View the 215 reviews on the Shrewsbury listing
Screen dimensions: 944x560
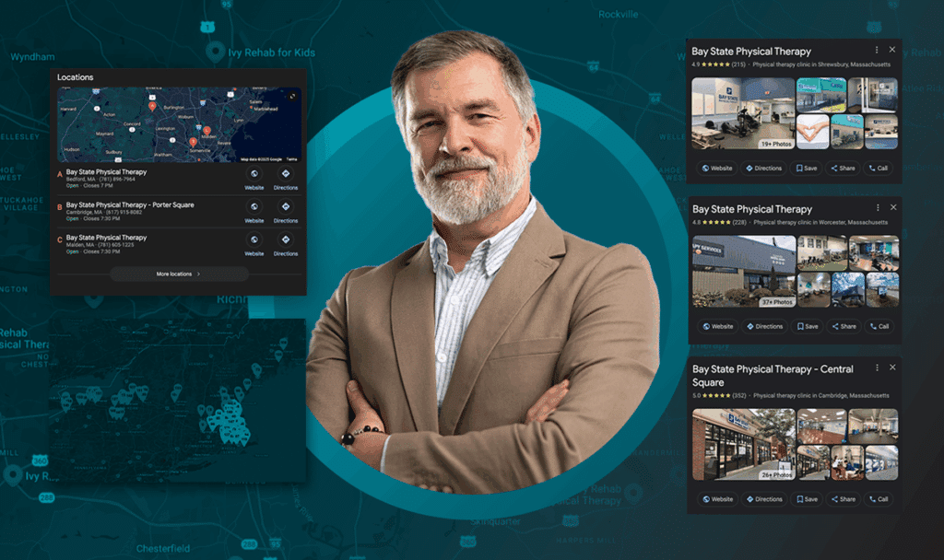(737, 64)
